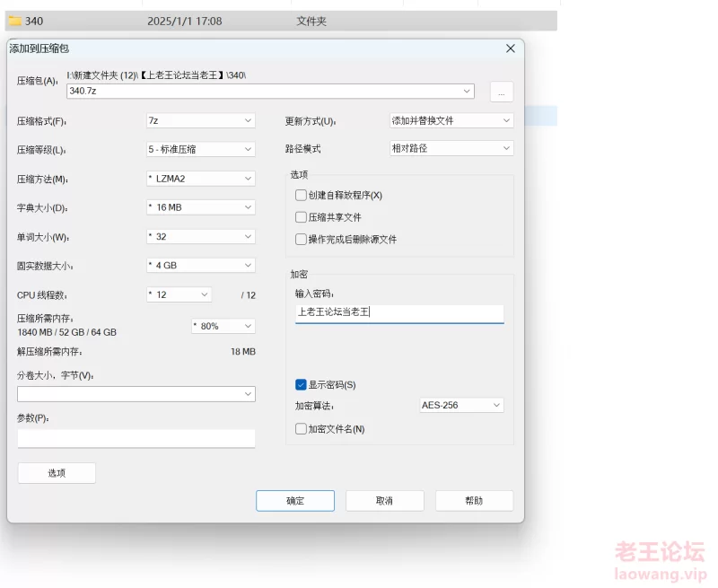Open the archive name history dropdown arrow
The width and height of the screenshot is (718, 588).
point(467,92)
